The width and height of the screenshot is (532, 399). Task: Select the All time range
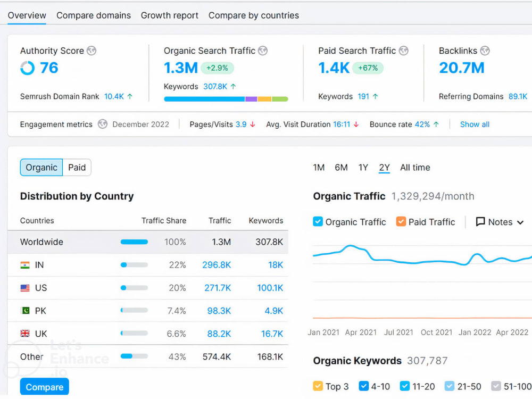tap(415, 167)
